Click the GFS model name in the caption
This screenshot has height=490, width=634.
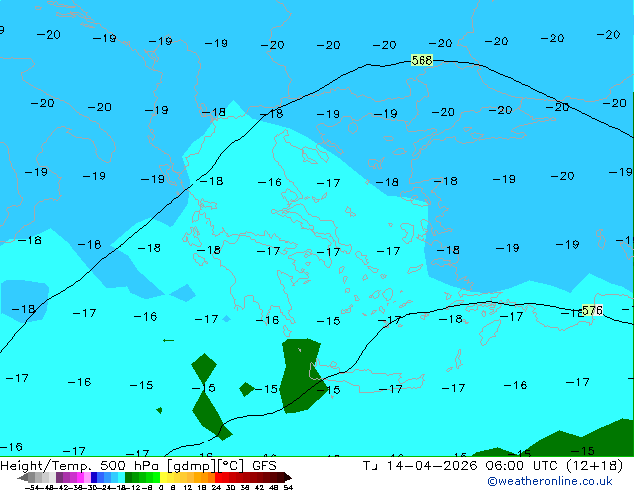(264, 466)
